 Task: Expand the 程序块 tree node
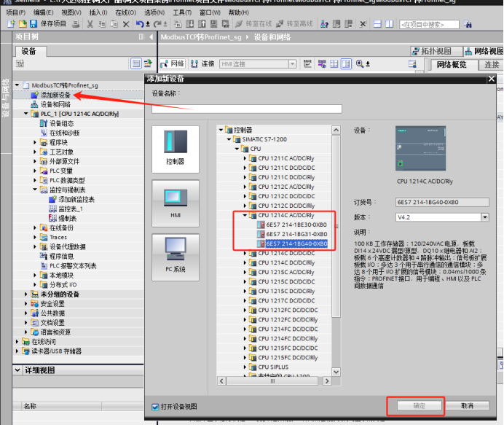[x=35, y=142]
